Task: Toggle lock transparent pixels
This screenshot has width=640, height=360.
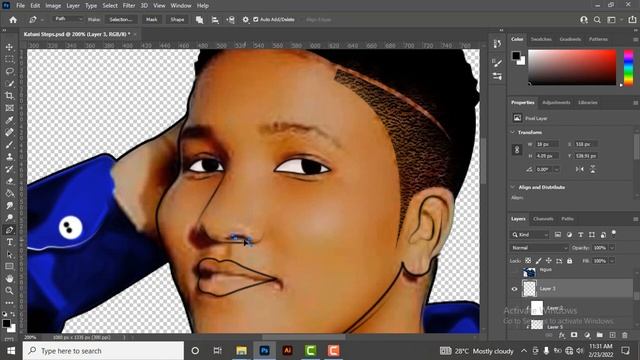Action: tap(528, 260)
